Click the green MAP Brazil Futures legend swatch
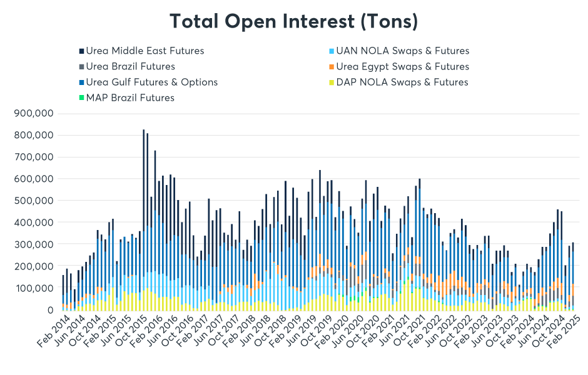This screenshot has width=588, height=375. click(81, 98)
